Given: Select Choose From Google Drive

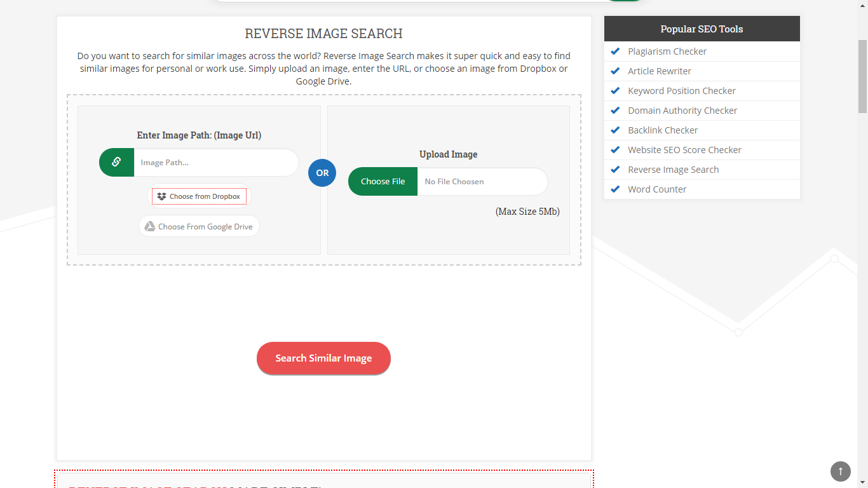Looking at the screenshot, I should (x=199, y=226).
